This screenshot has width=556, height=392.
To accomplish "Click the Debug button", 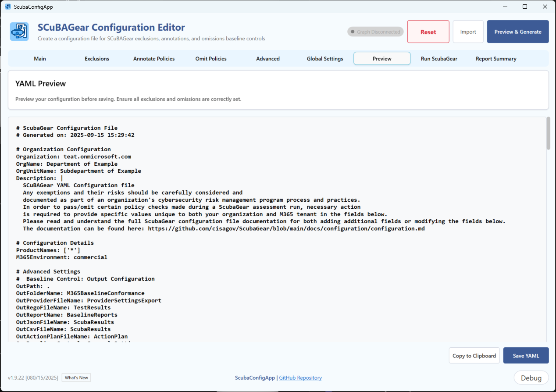I will coord(531,378).
